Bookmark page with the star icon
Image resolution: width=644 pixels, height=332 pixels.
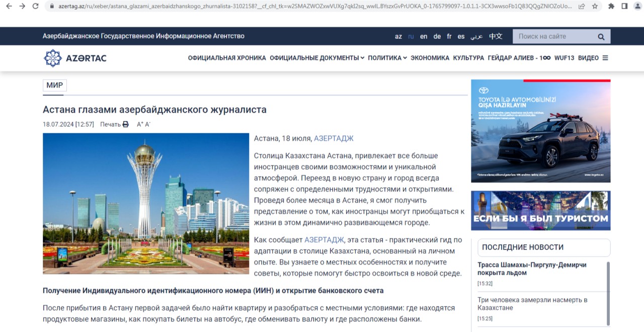pos(595,6)
